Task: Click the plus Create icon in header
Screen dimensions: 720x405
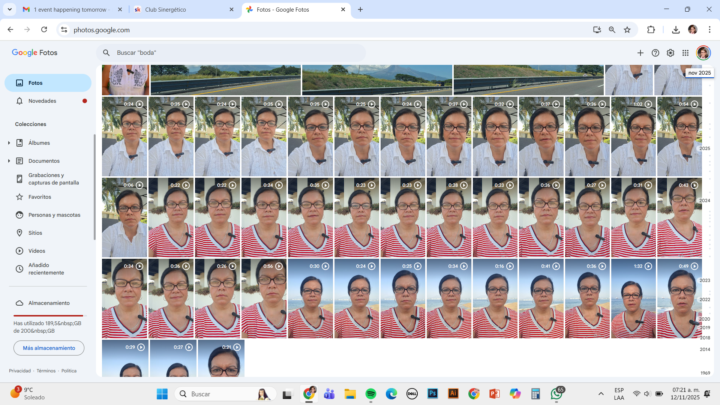Action: point(640,52)
